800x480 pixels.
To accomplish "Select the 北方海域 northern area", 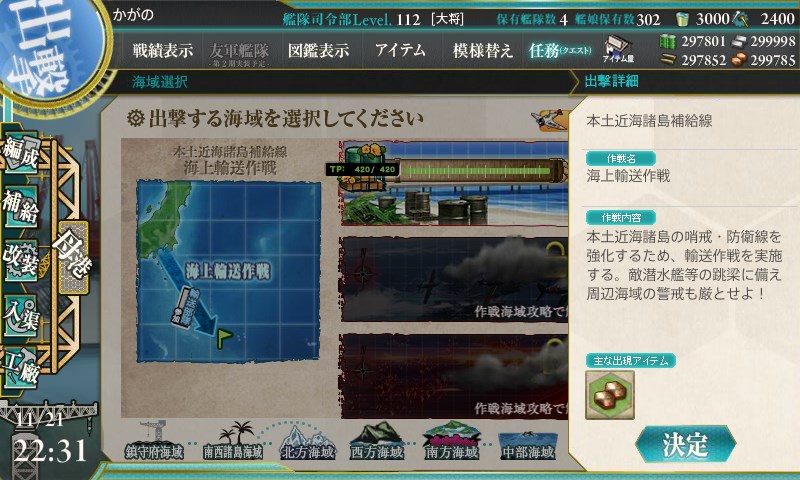I will 308,443.
